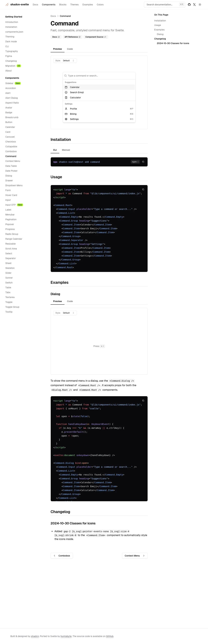Open the GitHub repository icon in header
This screenshot has width=208, height=644.
pos(189,5)
